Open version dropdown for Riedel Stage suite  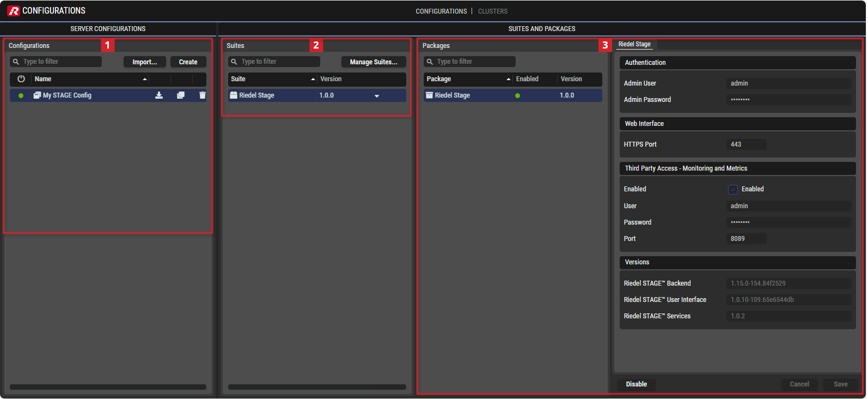(x=377, y=96)
